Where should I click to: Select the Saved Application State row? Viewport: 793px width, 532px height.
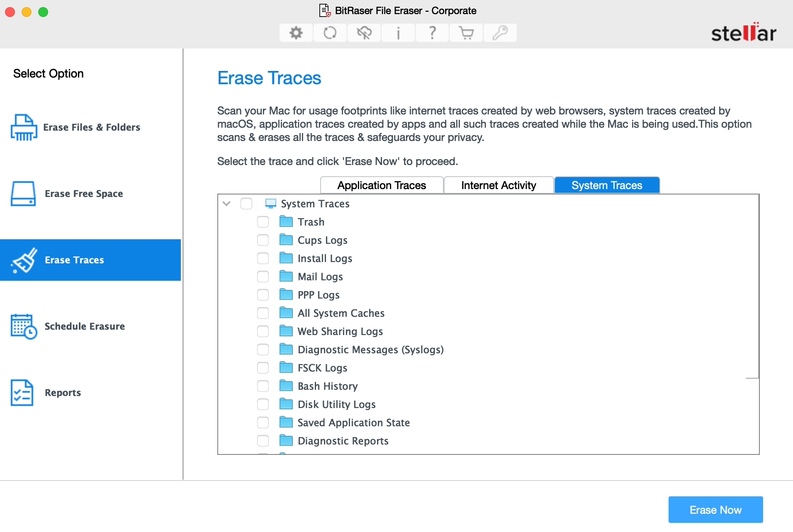(x=488, y=423)
